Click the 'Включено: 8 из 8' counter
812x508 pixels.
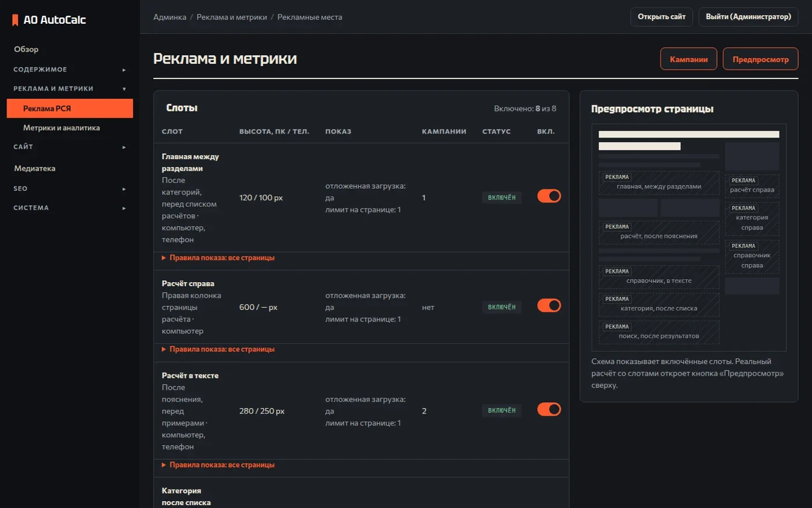click(525, 109)
